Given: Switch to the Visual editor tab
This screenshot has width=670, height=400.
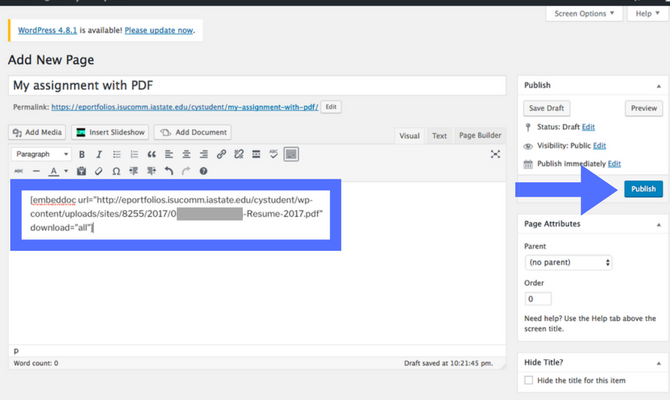Looking at the screenshot, I should pyautogui.click(x=409, y=136).
